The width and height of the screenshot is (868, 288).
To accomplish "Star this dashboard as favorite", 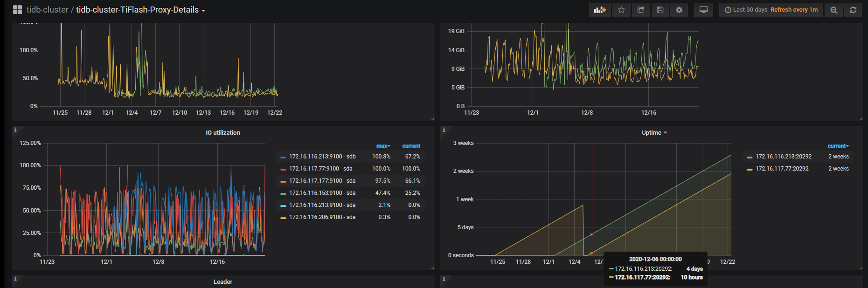I will point(621,10).
